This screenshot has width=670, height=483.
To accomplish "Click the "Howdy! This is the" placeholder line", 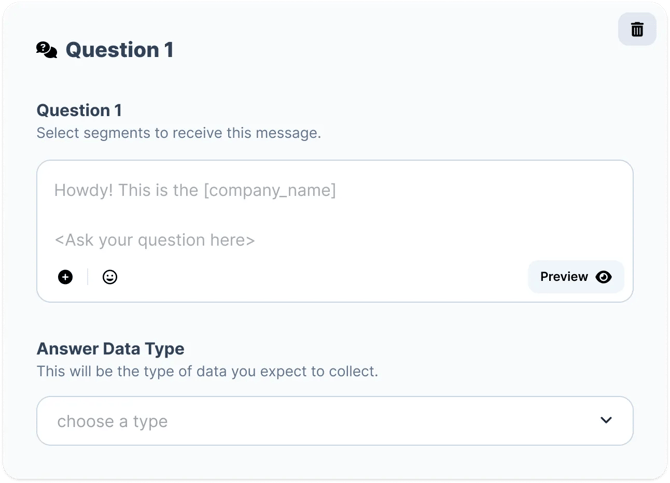I will click(126, 190).
